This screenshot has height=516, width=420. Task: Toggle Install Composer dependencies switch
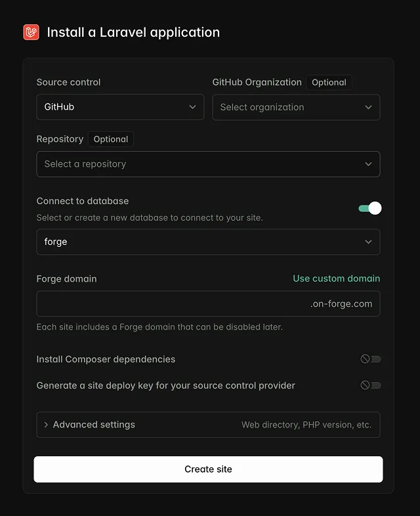371,358
